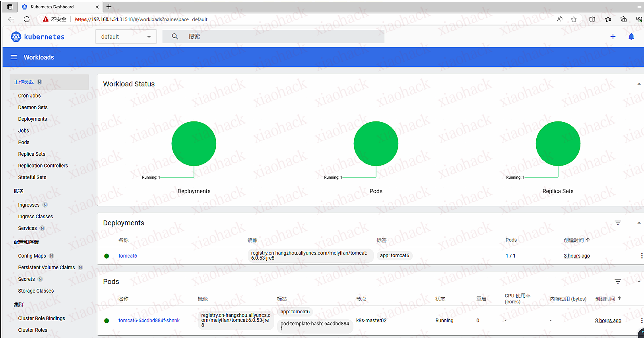Viewport: 644px width, 338px height.
Task: Open Ingress Classes in sidebar
Action: tap(35, 217)
